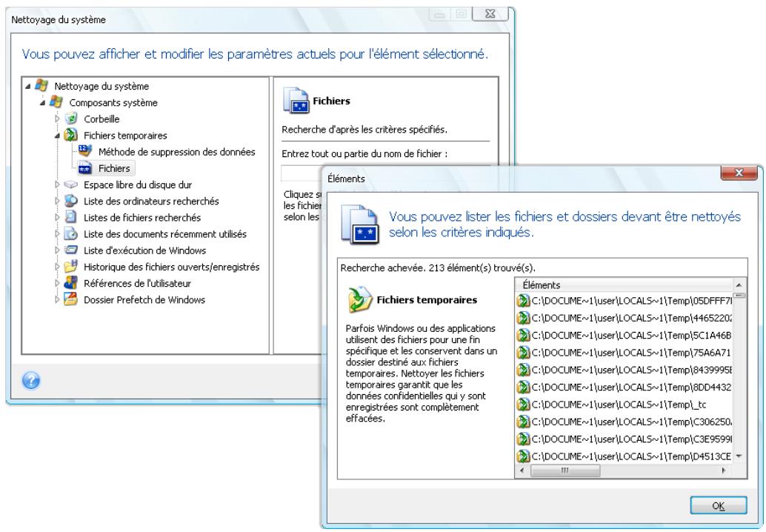
Task: Collapse the Fichiers temporaires node
Action: [57, 136]
